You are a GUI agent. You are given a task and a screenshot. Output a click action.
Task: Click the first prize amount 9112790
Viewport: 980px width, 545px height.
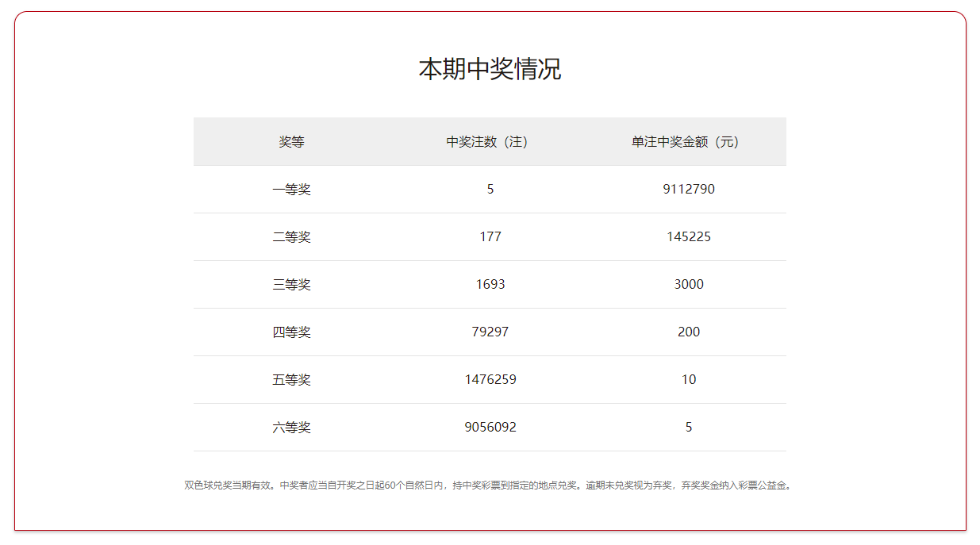point(688,190)
